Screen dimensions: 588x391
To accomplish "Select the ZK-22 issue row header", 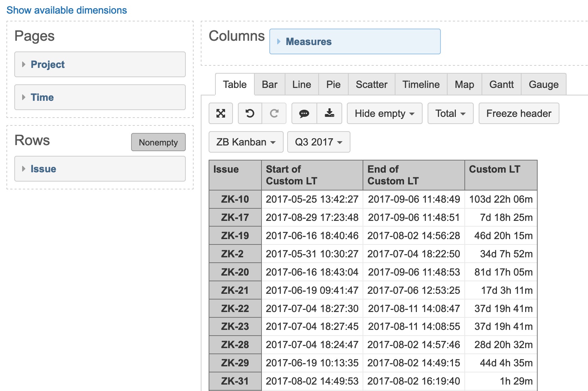I will point(235,308).
